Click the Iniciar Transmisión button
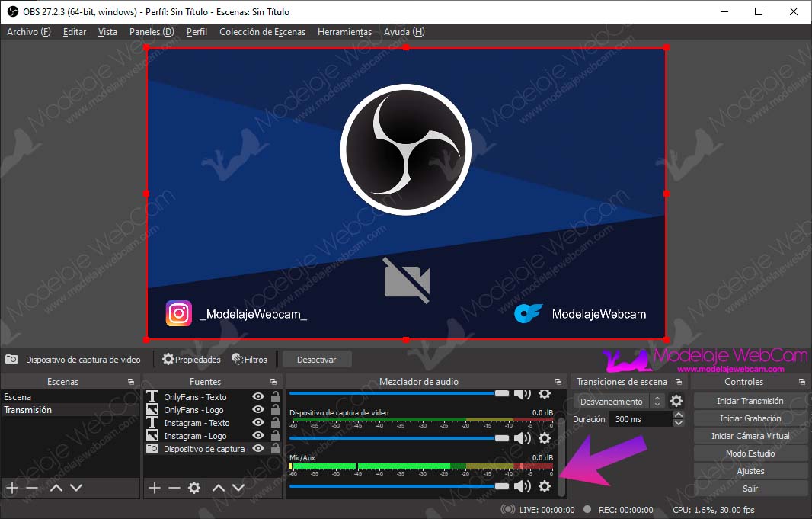The width and height of the screenshot is (812, 519). point(750,401)
